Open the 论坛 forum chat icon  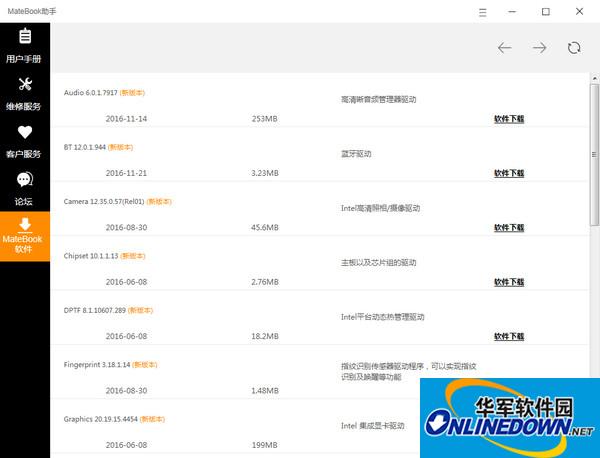[x=25, y=179]
